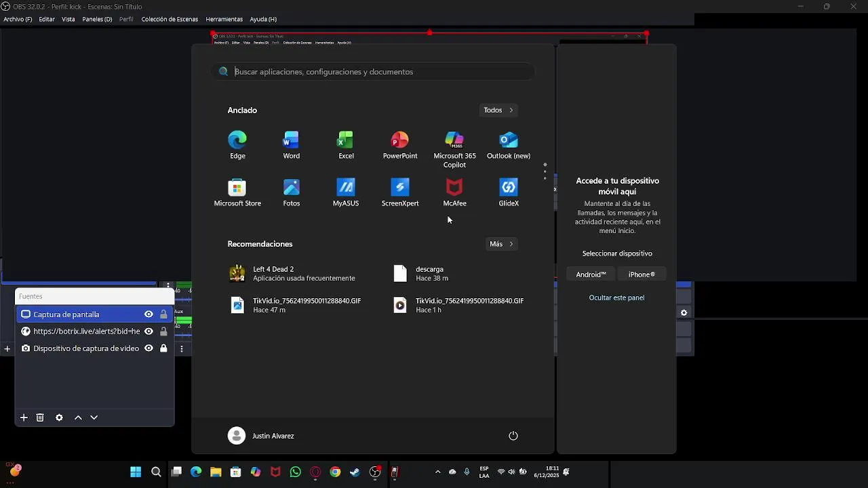Click the gear icon at right of OBS window
This screenshot has width=868, height=488.
pyautogui.click(x=684, y=312)
